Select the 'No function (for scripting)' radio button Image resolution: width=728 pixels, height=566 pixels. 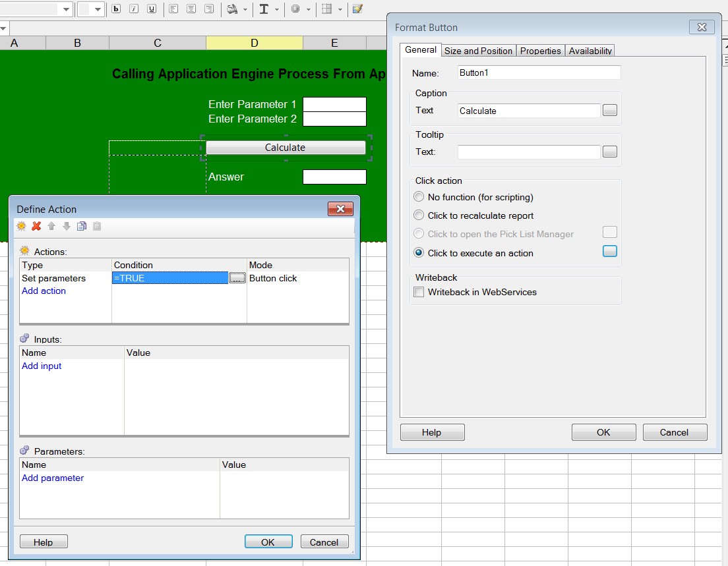419,196
